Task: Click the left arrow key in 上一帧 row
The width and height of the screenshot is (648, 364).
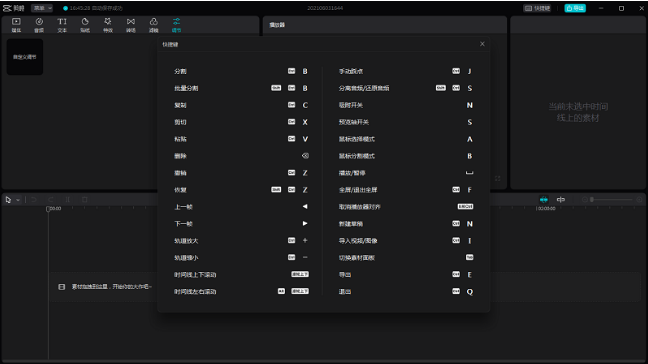Action: click(305, 207)
